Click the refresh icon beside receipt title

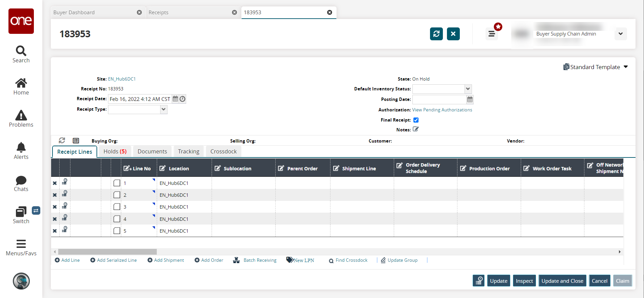pos(436,34)
